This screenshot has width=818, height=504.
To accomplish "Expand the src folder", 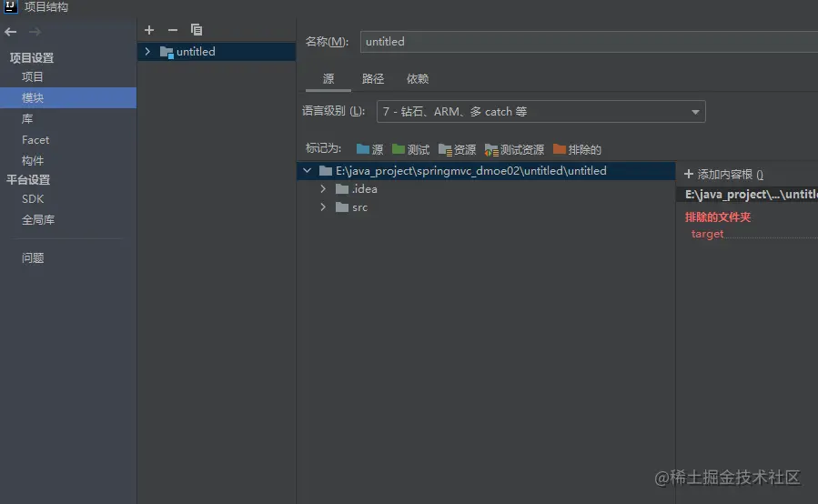I will coord(323,207).
